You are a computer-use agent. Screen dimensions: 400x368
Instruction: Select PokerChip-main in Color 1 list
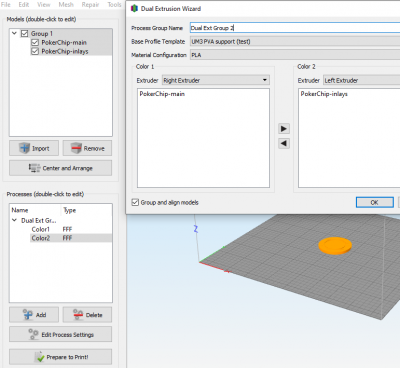(162, 94)
